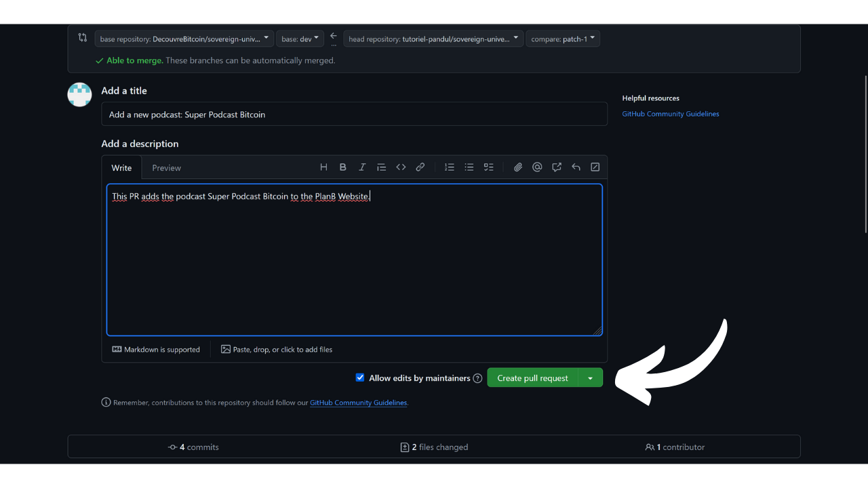Insert a quote block from the toolbar
The image size is (868, 488).
(381, 167)
